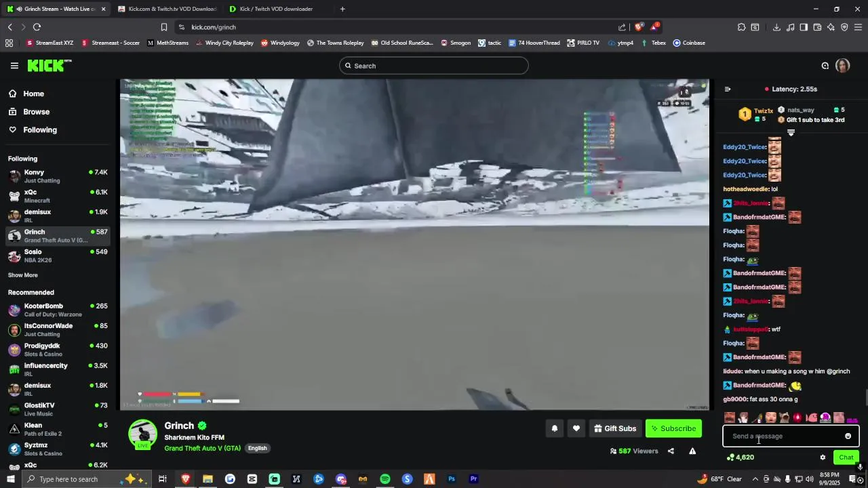
Task: Open a new browser tab
Action: coord(342,9)
